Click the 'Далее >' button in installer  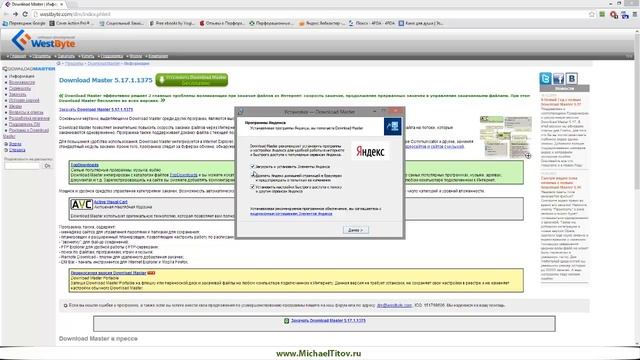pos(356,230)
